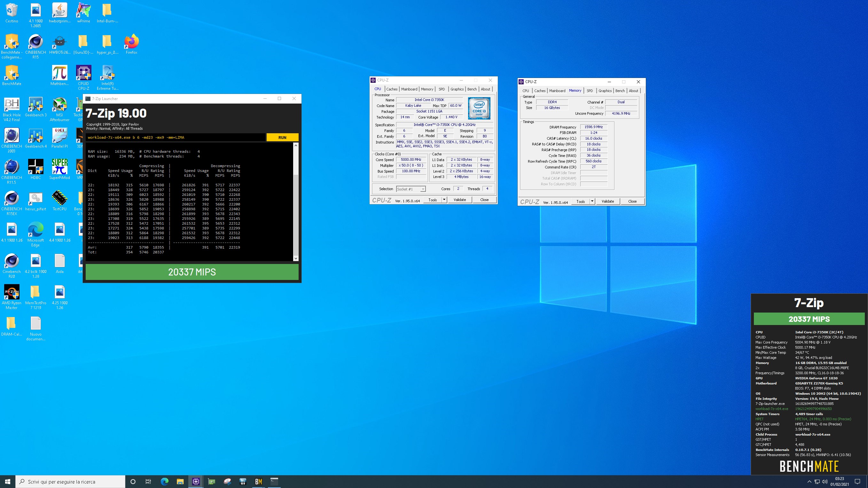Image resolution: width=868 pixels, height=488 pixels.
Task: Click the 20337 MIPS green result bar
Action: point(192,272)
